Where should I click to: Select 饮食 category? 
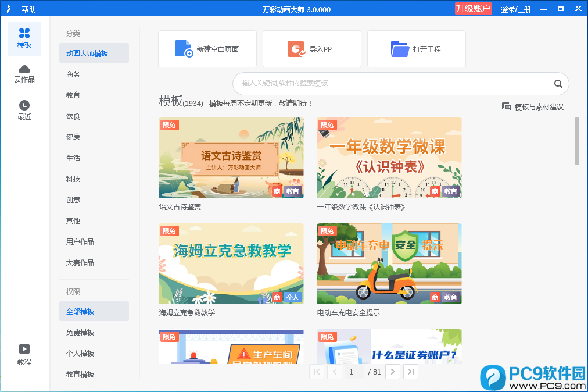(73, 116)
